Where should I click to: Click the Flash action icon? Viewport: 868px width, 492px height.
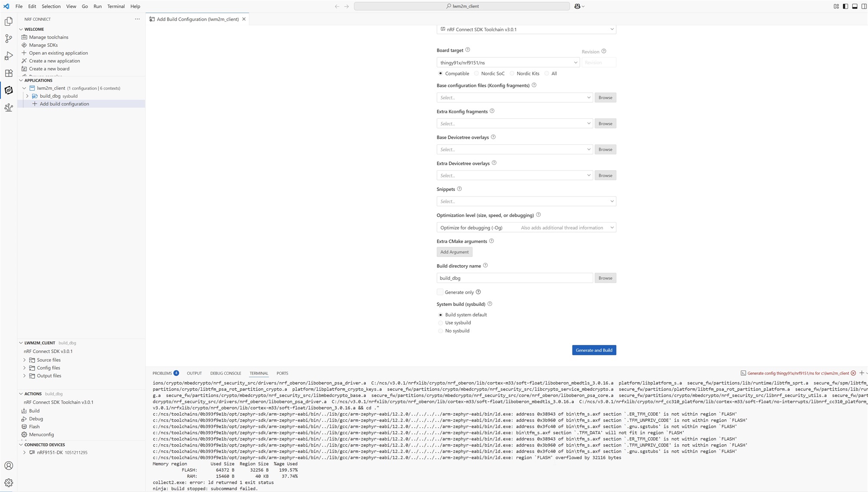coord(24,426)
